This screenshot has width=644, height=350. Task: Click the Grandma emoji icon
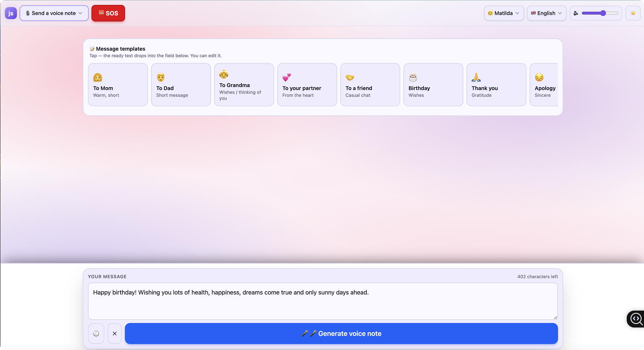coord(224,74)
